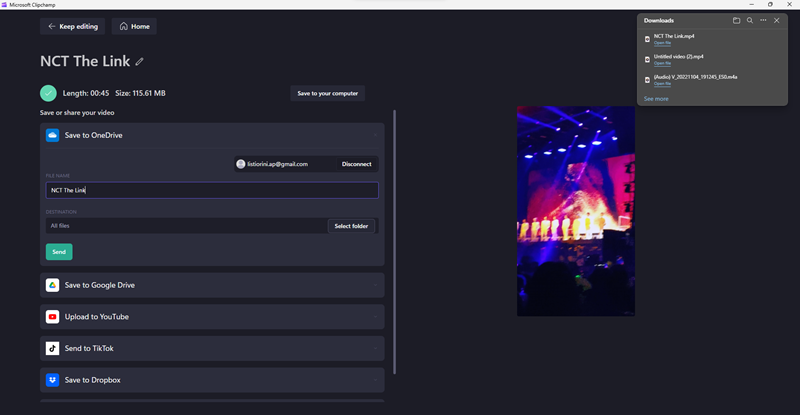Click the green export complete checkmark icon
Screen dimensions: 800x415
coord(48,93)
